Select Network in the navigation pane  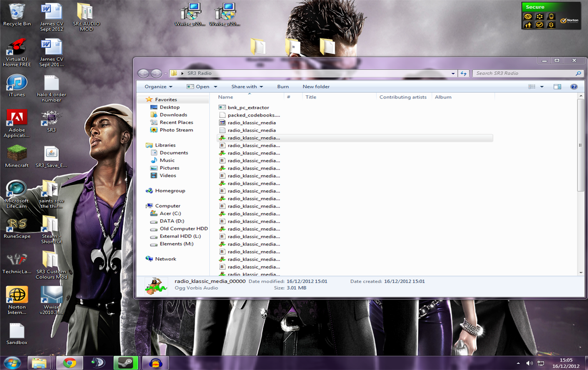(x=165, y=259)
